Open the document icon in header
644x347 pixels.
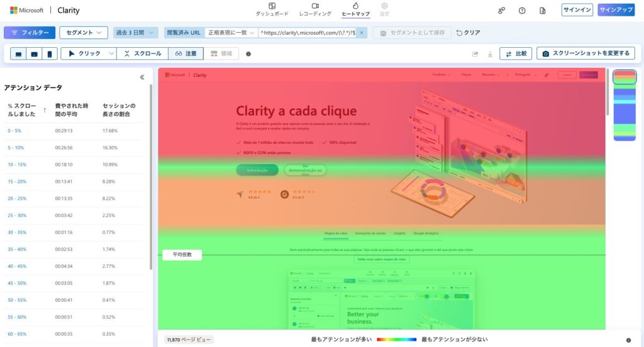[x=543, y=11]
